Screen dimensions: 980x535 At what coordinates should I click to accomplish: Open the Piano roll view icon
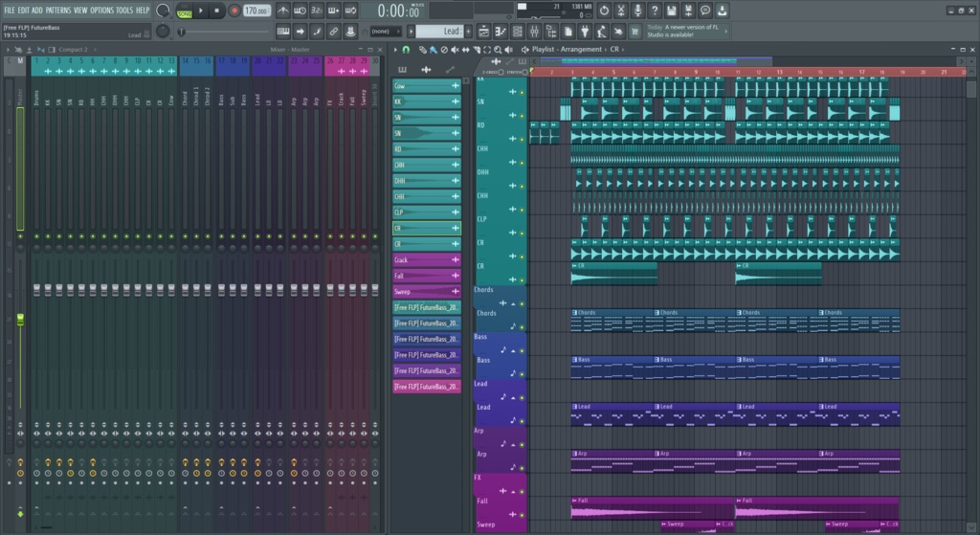click(501, 32)
